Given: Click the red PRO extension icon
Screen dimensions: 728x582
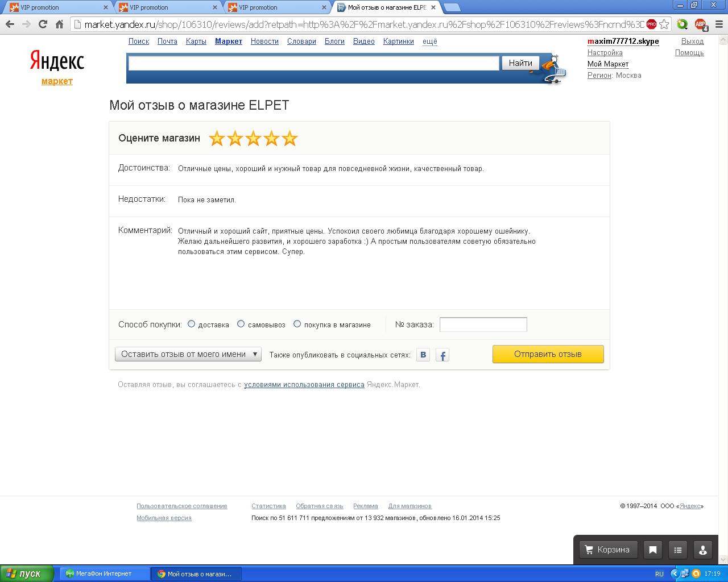Looking at the screenshot, I should point(651,24).
